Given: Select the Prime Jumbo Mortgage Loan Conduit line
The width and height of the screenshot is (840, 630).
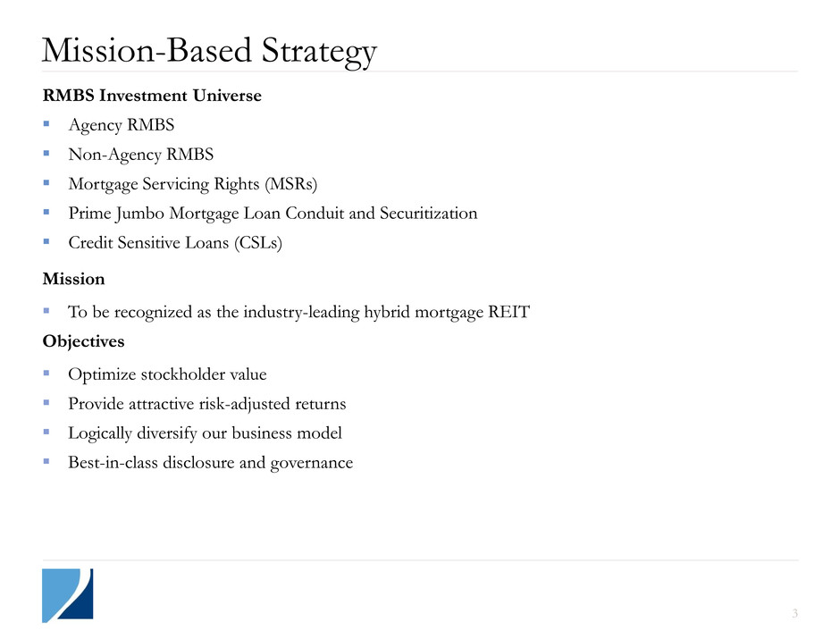Looking at the screenshot, I should [273, 214].
